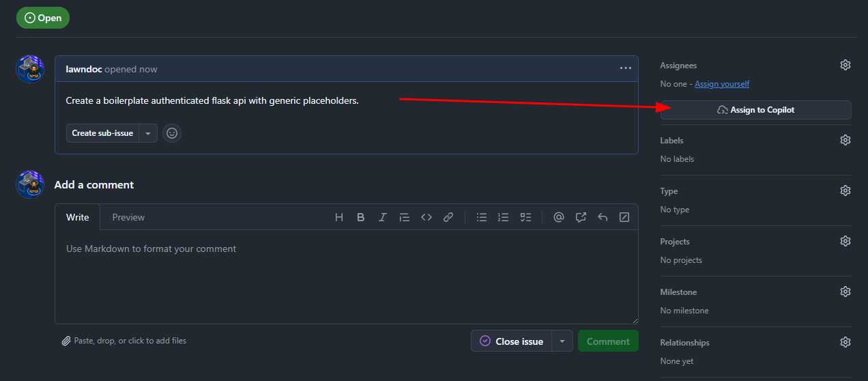Insert a code snippet with code icon
868x381 pixels.
(x=426, y=217)
